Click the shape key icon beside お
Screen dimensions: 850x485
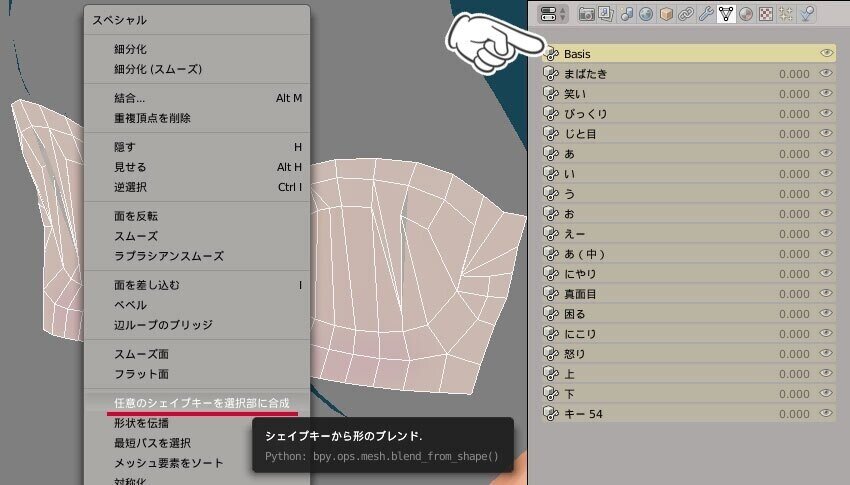click(551, 214)
